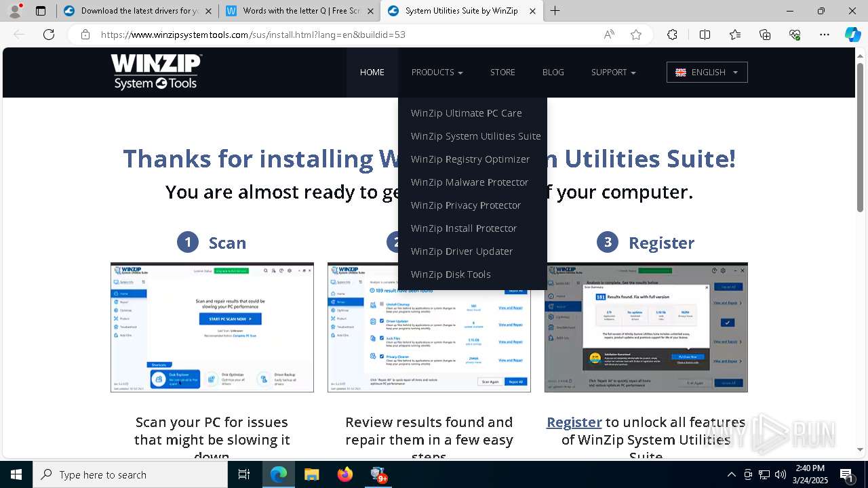Open the browser profile icon
The height and width of the screenshot is (488, 868).
16,11
